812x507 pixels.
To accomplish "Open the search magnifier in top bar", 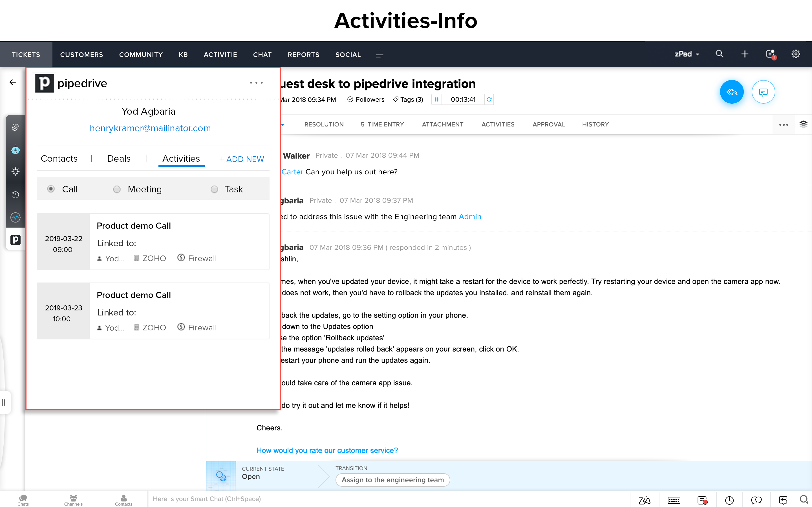I will click(x=719, y=54).
